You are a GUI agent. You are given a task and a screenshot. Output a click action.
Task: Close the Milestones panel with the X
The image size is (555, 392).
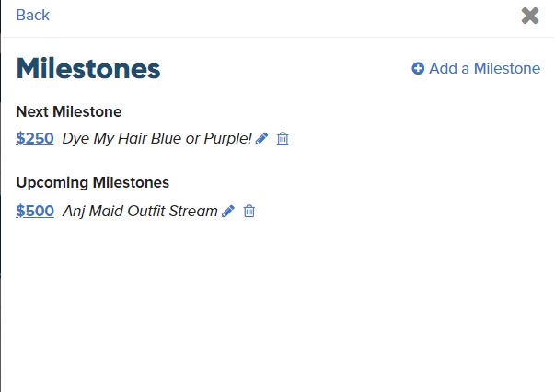pos(530,16)
